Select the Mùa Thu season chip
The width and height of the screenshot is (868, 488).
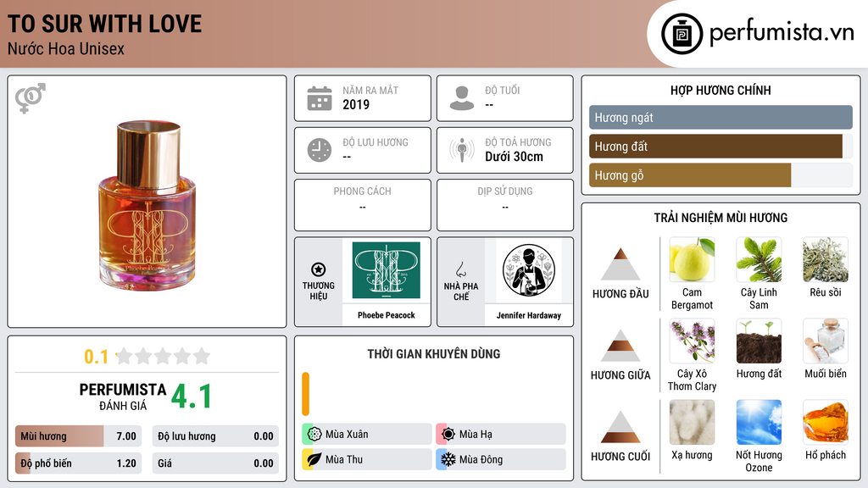(367, 459)
